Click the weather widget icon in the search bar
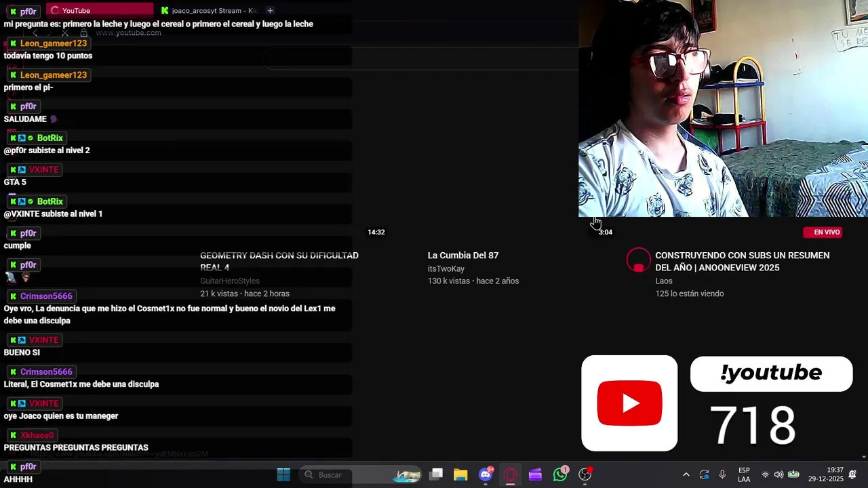 click(x=408, y=475)
